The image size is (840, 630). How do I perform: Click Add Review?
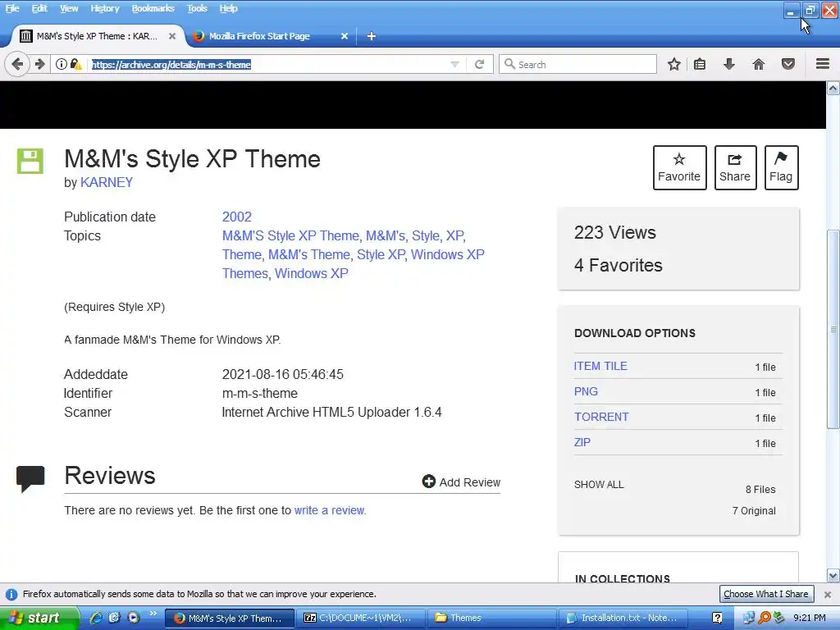(x=461, y=482)
